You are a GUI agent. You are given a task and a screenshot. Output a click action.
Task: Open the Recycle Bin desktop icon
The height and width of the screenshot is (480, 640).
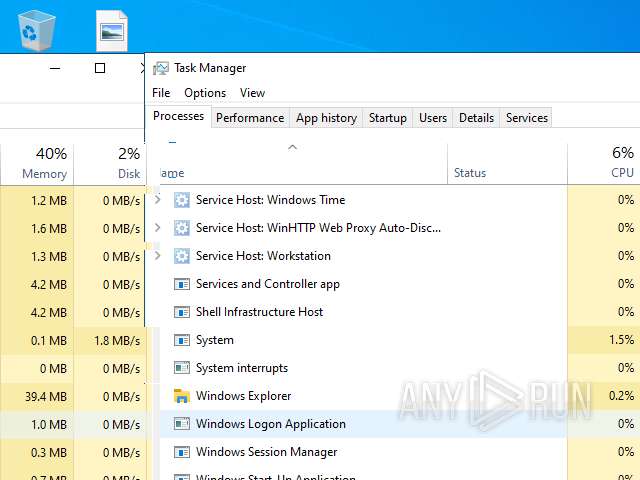[x=37, y=30]
